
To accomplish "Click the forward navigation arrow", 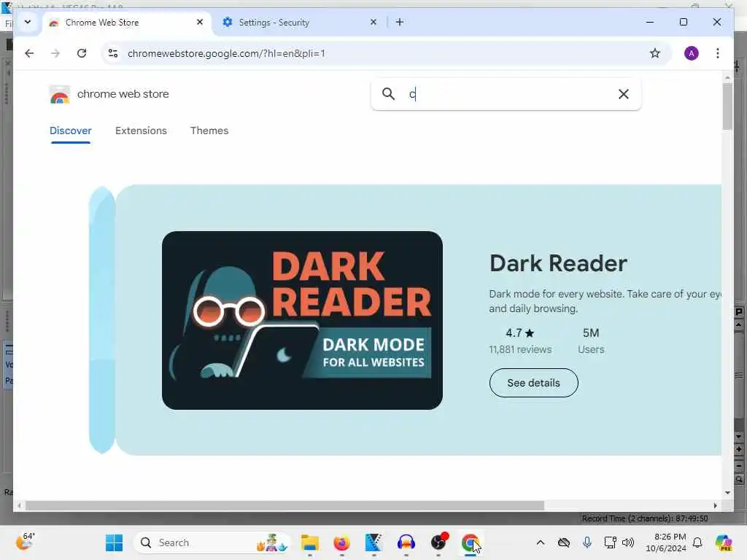I will [55, 53].
